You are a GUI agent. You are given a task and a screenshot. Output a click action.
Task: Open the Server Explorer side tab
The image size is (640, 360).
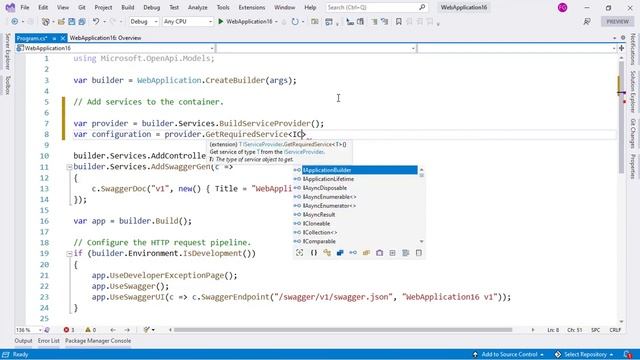pyautogui.click(x=7, y=51)
